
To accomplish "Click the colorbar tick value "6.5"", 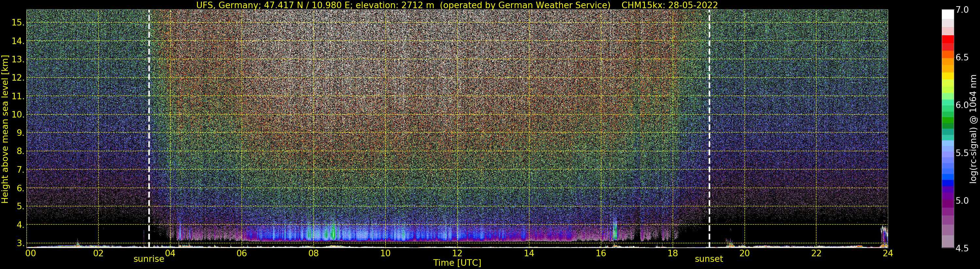I will [962, 57].
